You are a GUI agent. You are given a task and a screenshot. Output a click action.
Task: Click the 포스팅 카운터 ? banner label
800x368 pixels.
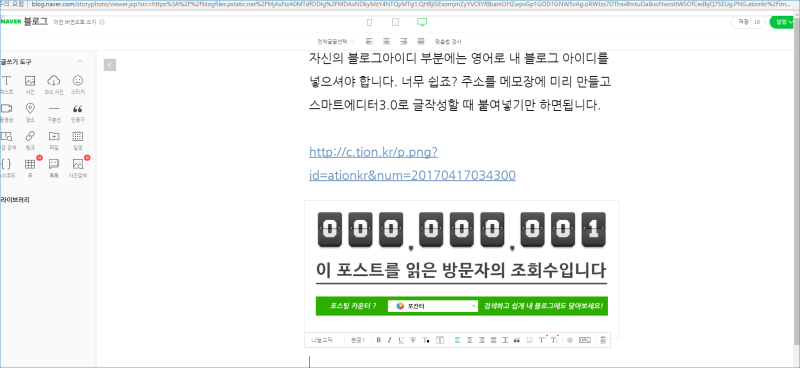point(353,306)
